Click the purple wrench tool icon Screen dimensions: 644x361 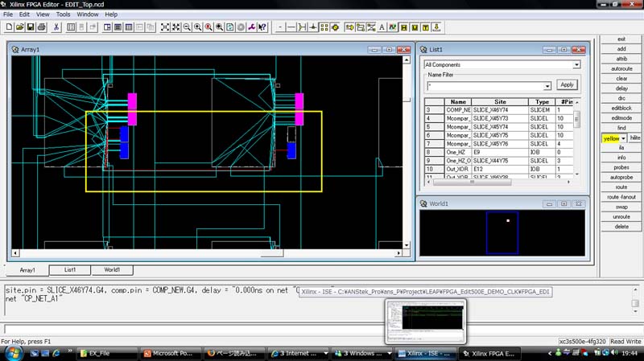point(252,27)
